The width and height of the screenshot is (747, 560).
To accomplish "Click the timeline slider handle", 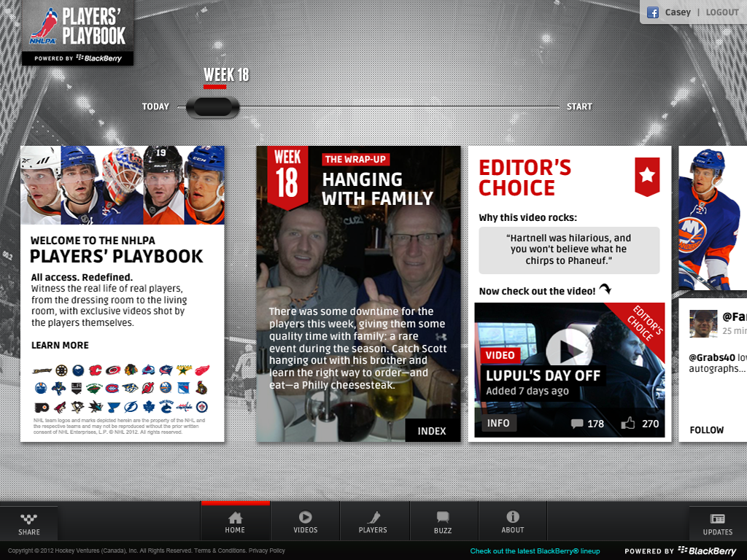I will click(x=212, y=106).
